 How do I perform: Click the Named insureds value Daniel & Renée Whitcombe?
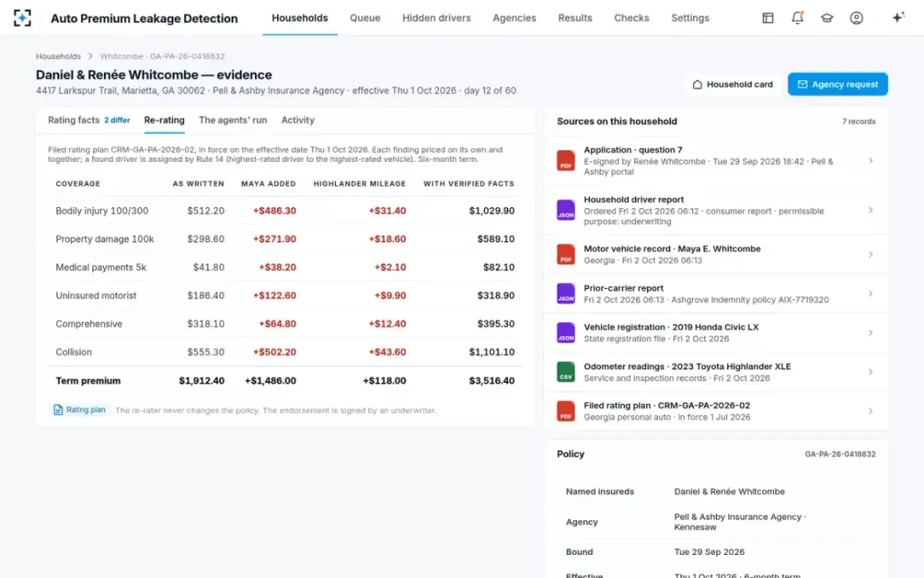click(729, 492)
